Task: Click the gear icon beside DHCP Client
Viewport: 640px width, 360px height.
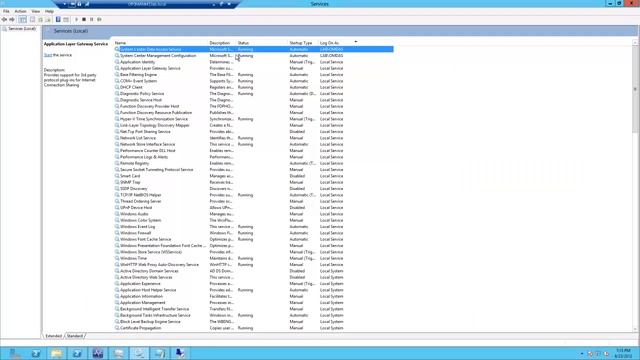Action: pyautogui.click(x=117, y=87)
